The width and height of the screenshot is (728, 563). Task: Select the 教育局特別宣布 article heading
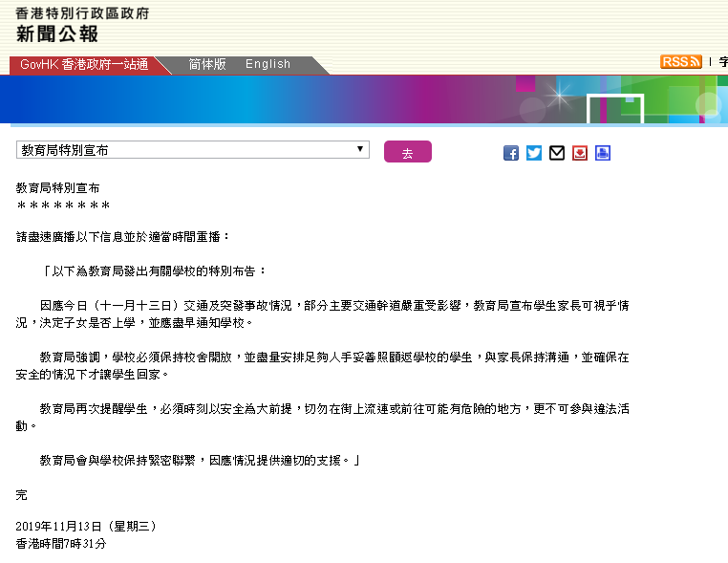click(57, 188)
